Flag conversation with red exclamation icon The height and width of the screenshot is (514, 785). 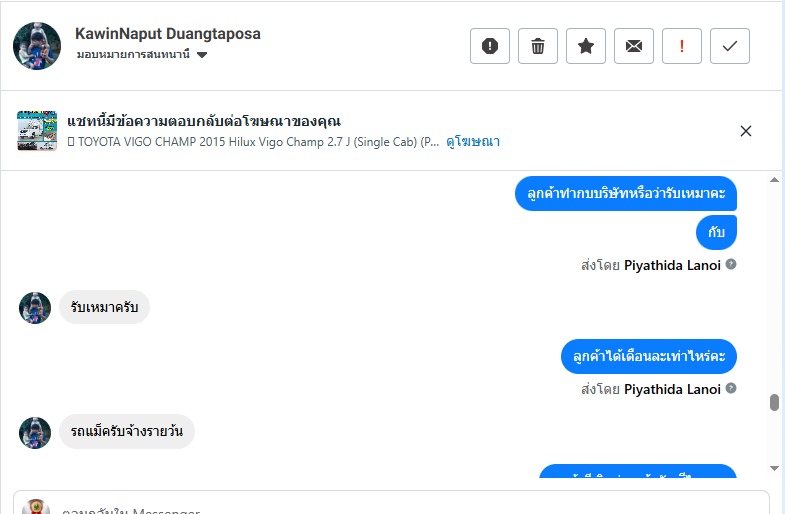coord(682,46)
